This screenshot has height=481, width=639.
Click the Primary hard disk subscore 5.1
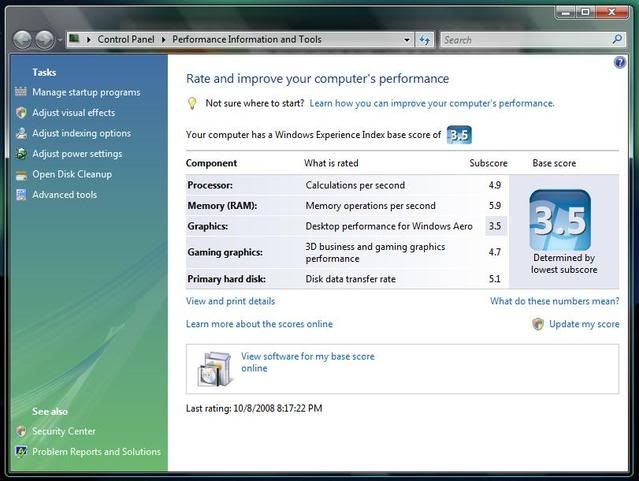coord(495,279)
